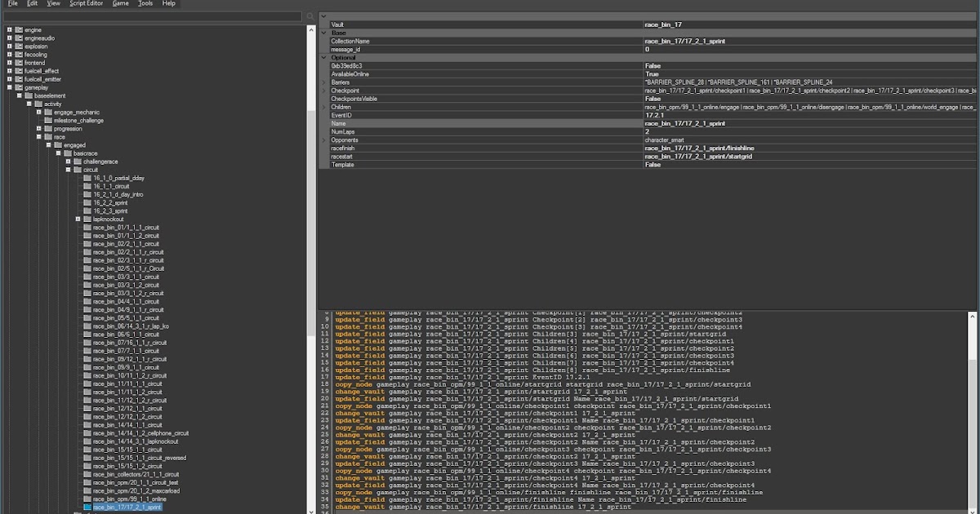Image resolution: width=980 pixels, height=514 pixels.
Task: Click the gameplay vault icon
Action: 18,86
